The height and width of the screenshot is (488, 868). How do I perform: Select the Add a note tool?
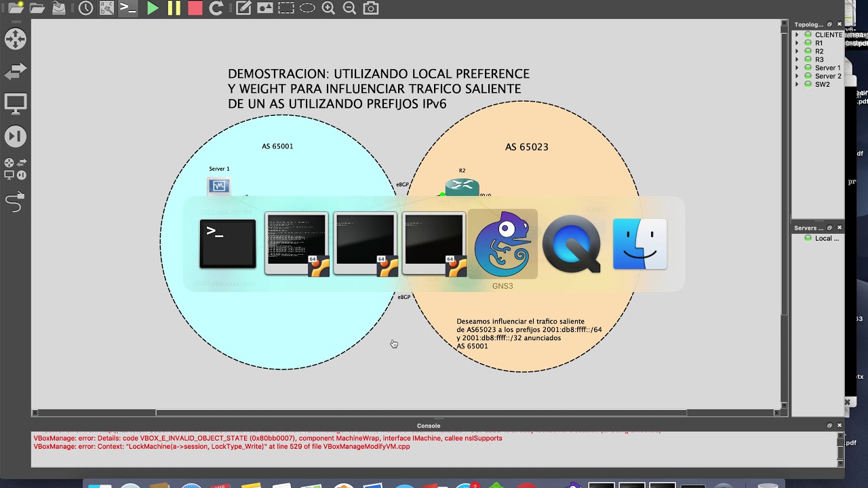tap(243, 8)
